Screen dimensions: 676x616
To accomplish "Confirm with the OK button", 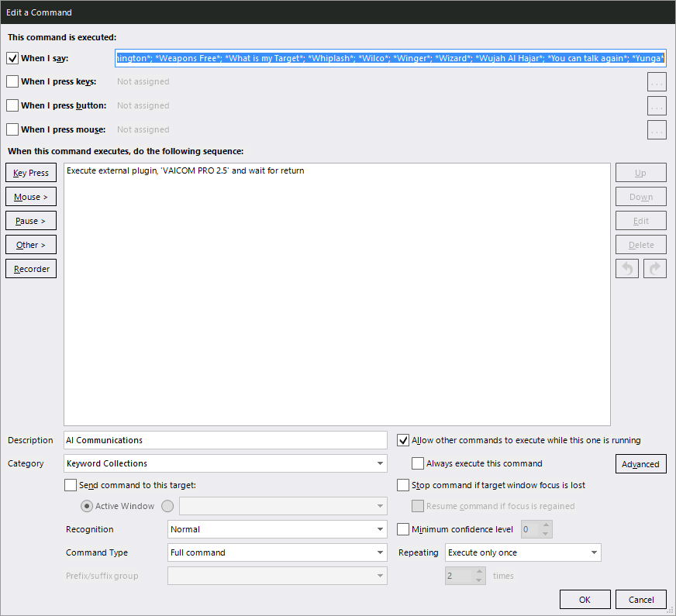I will pos(585,600).
